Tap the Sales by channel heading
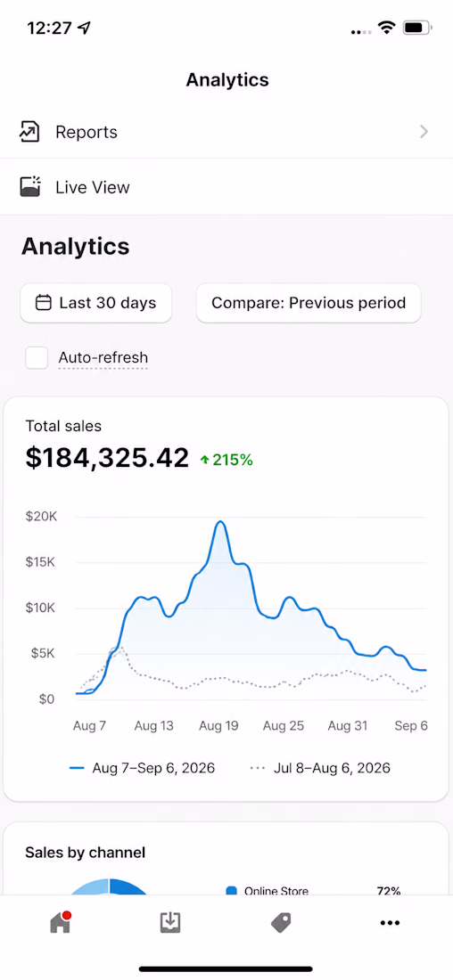 [x=85, y=852]
